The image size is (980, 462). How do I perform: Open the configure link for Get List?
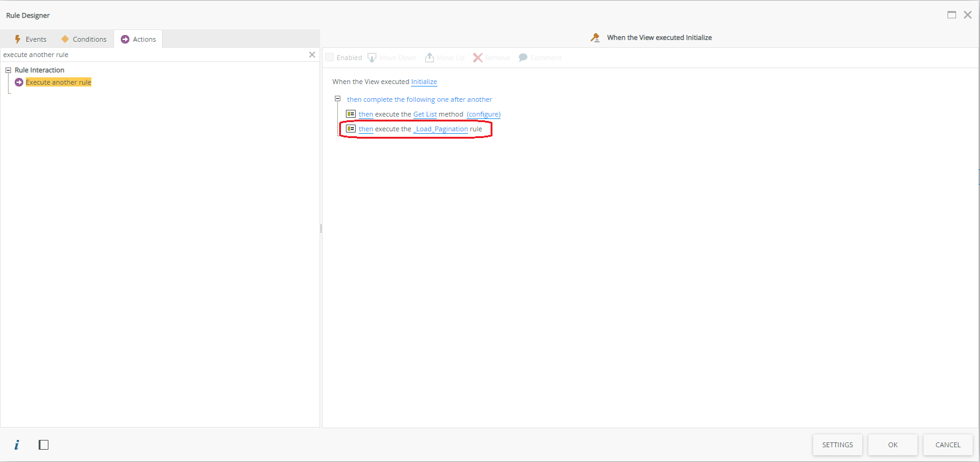(x=483, y=115)
